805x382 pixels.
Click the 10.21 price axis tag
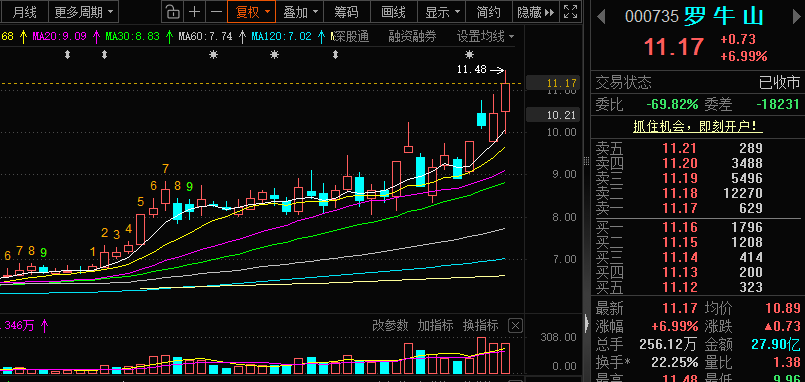click(x=554, y=115)
